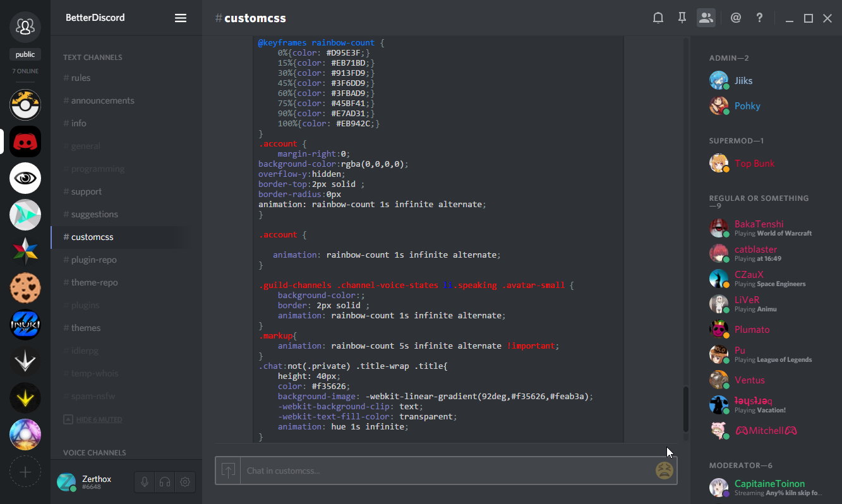842x504 pixels.
Task: Click into Chat in customcss field
Action: (x=447, y=471)
